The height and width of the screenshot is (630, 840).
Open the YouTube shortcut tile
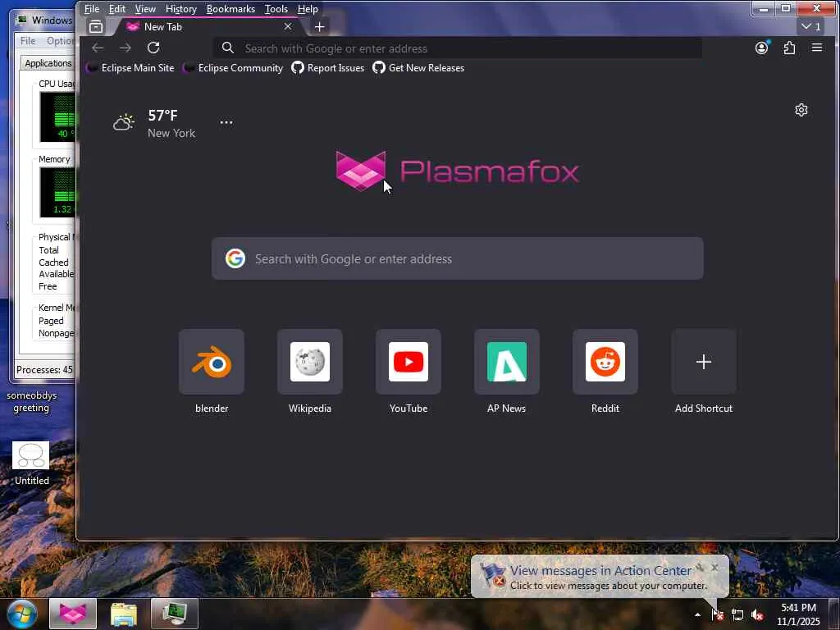pyautogui.click(x=409, y=362)
